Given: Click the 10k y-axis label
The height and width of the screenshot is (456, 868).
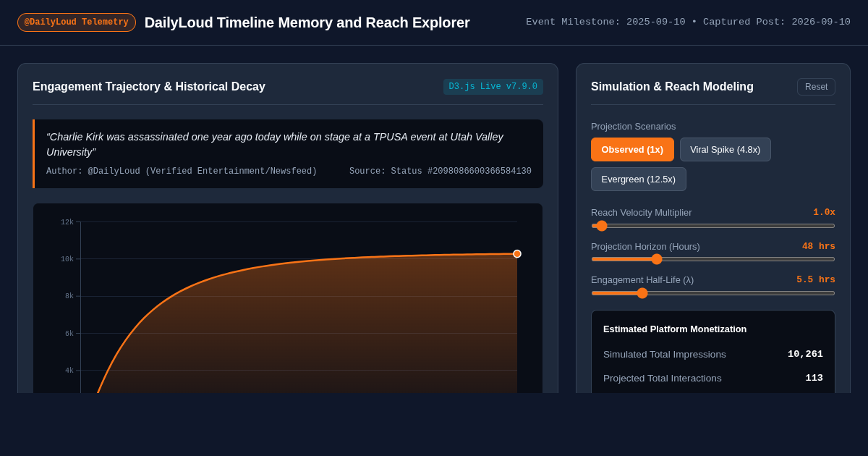Looking at the screenshot, I should [67, 259].
